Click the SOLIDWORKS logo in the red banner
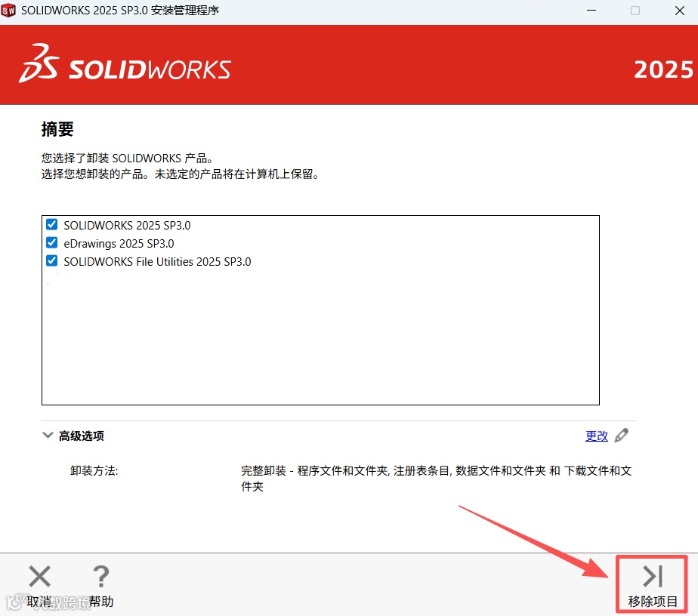Screen dimensions: 698x616 (125, 65)
